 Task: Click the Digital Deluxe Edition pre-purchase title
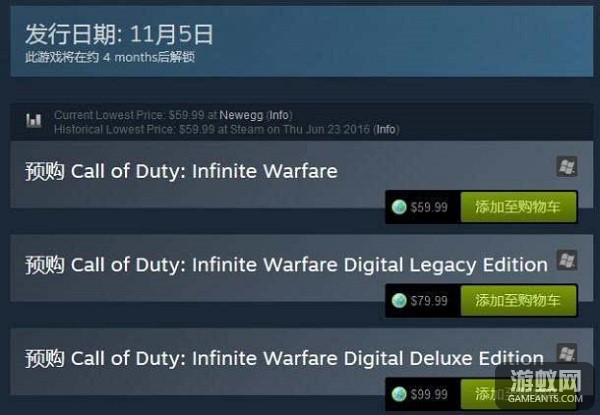(x=284, y=359)
